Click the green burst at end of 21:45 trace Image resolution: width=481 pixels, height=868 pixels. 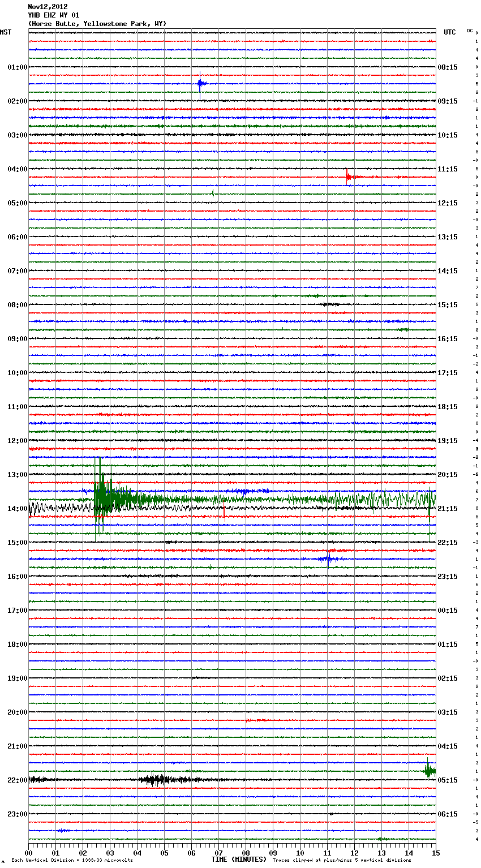430,771
